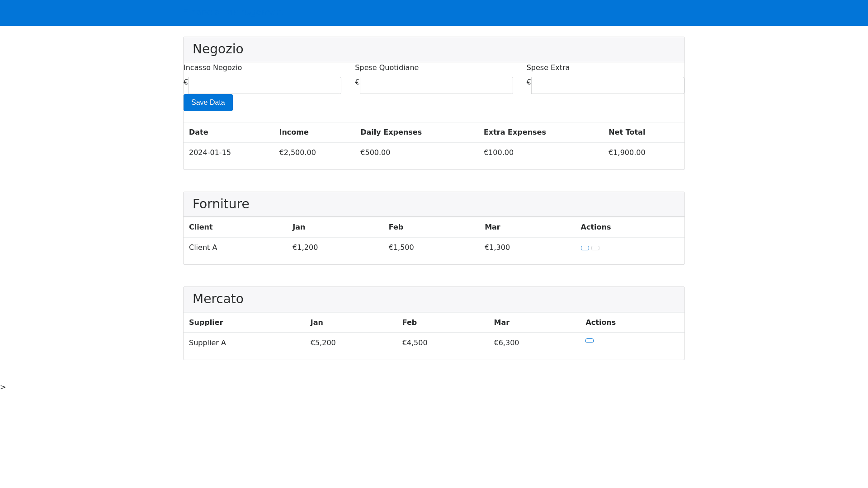Select the 2024-01-15 date cell
868x488 pixels.
(x=210, y=153)
